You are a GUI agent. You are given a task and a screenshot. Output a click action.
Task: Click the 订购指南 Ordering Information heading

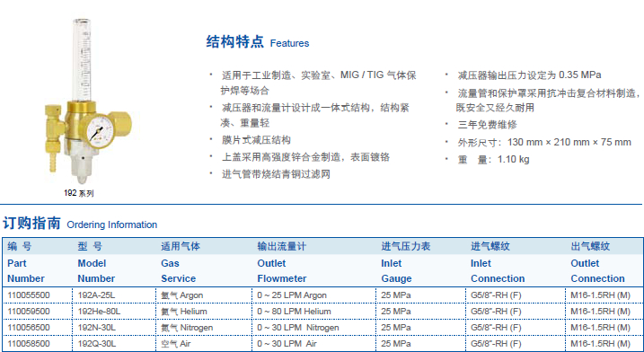pos(80,224)
